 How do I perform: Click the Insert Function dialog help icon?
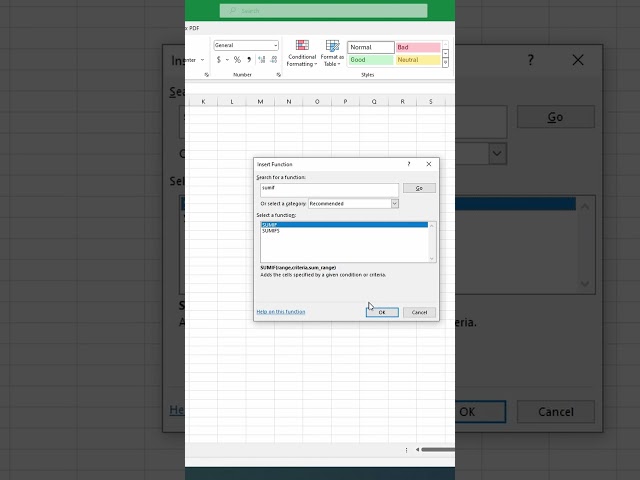click(408, 164)
